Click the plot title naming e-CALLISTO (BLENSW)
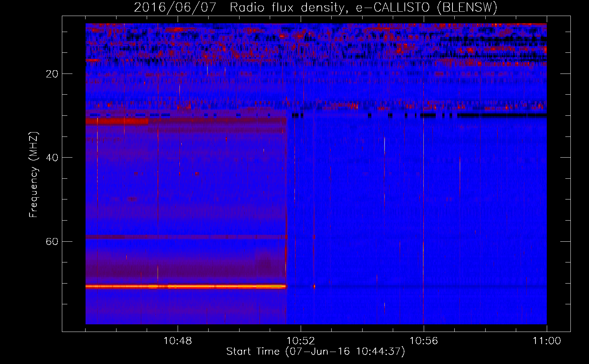Screen dimensions: 589x364 coord(316,7)
